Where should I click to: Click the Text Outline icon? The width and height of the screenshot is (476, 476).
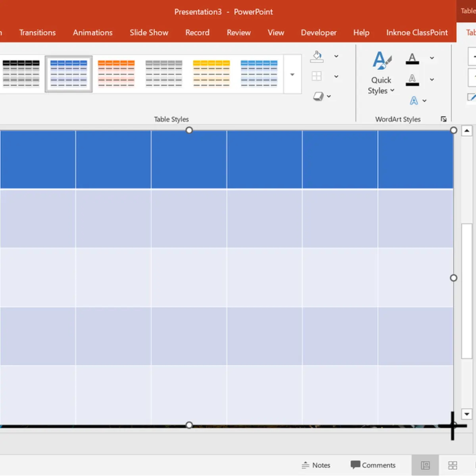[x=413, y=80]
